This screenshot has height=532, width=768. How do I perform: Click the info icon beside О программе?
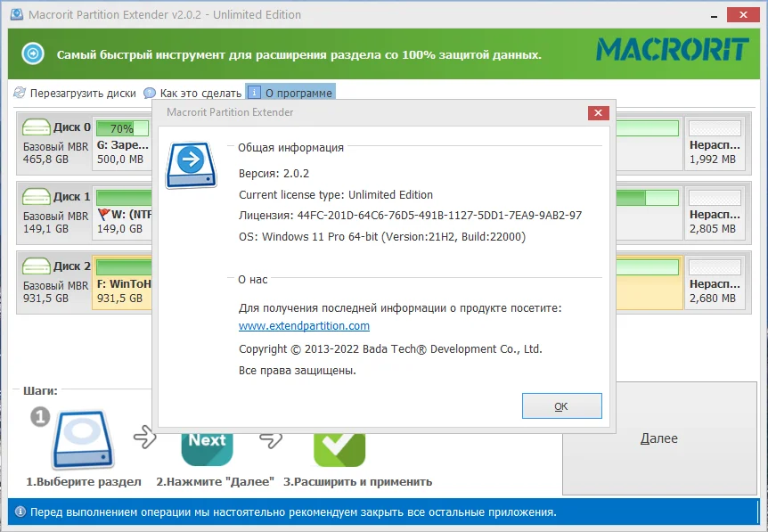tap(254, 93)
